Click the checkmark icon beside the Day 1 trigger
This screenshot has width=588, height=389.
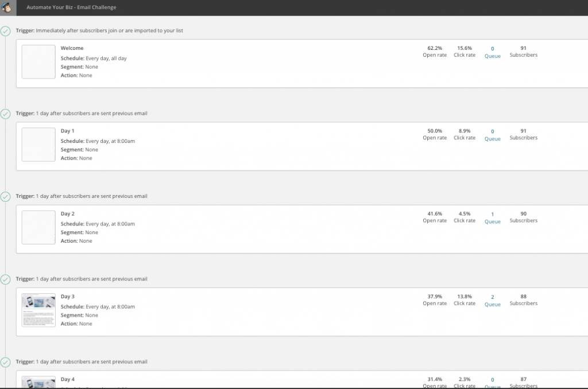coord(5,114)
